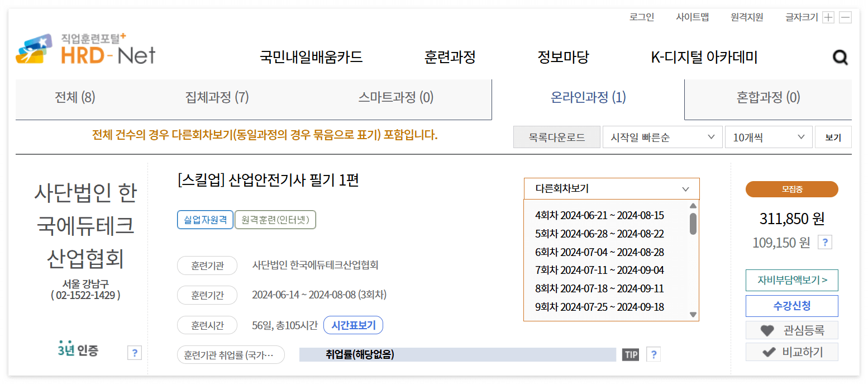Viewport: 868px width, 384px height.
Task: Click the question mark beside the TIP badge
Action: 652,354
